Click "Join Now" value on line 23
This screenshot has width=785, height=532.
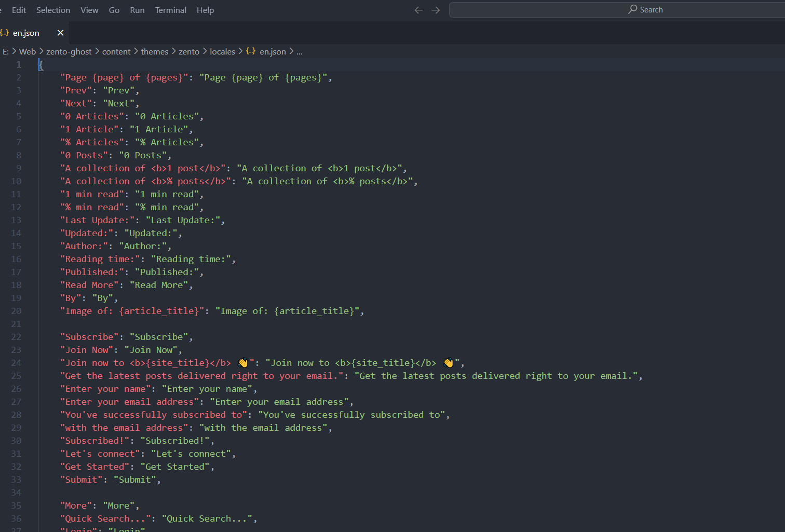tap(151, 350)
